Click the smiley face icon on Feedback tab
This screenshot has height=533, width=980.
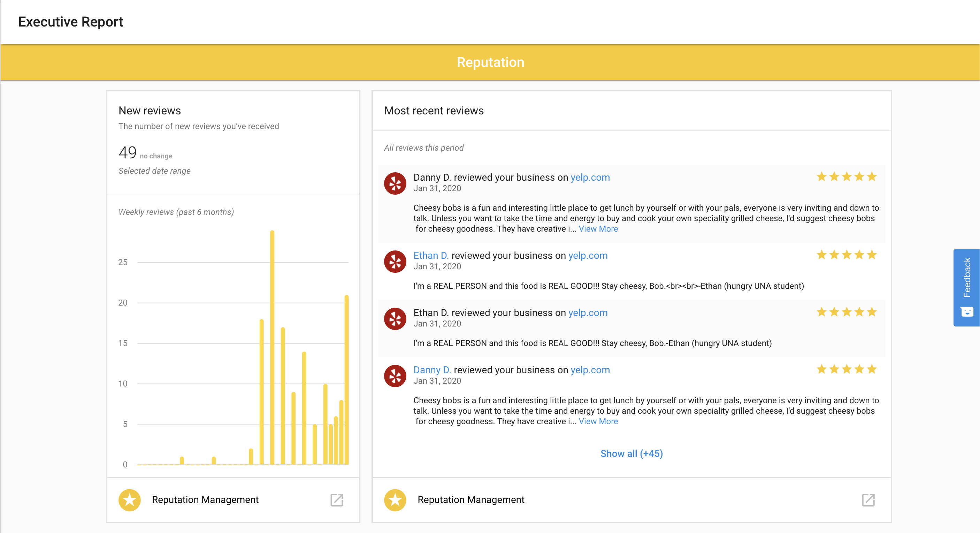tap(967, 312)
